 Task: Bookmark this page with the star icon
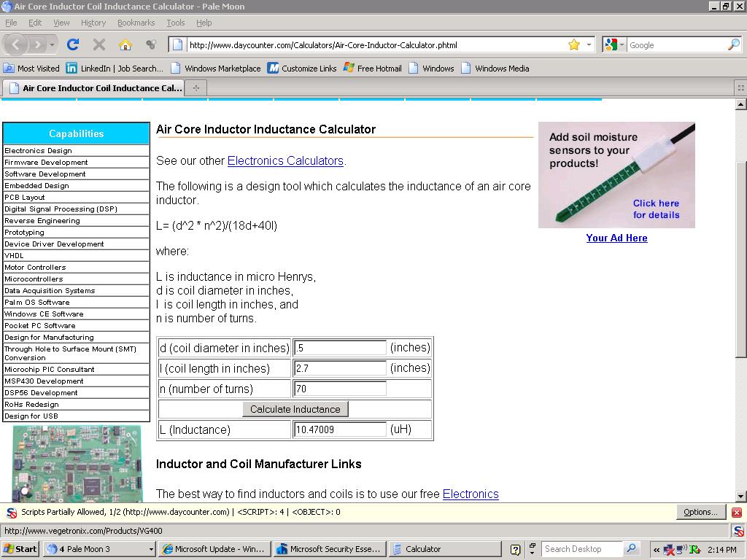[x=574, y=44]
